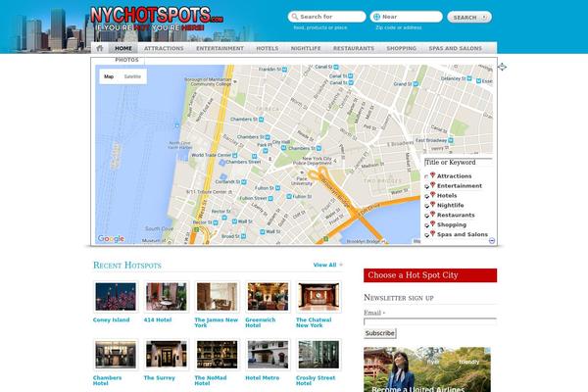This screenshot has height=392, width=588.
Task: Click the Nightlife red pin marker icon
Action: click(432, 205)
